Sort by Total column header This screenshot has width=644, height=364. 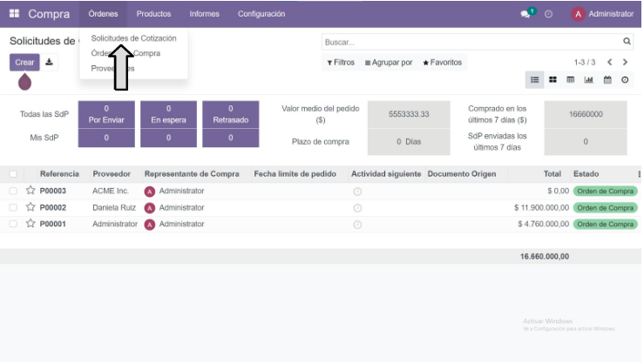pyautogui.click(x=552, y=174)
